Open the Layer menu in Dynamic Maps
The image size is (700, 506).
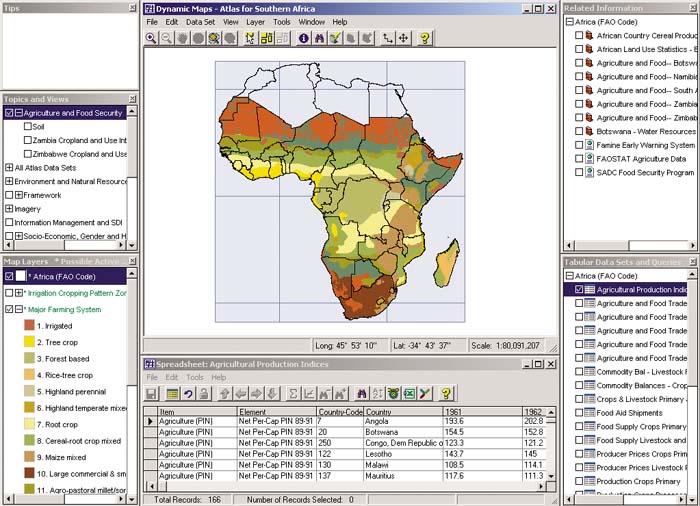(x=255, y=22)
